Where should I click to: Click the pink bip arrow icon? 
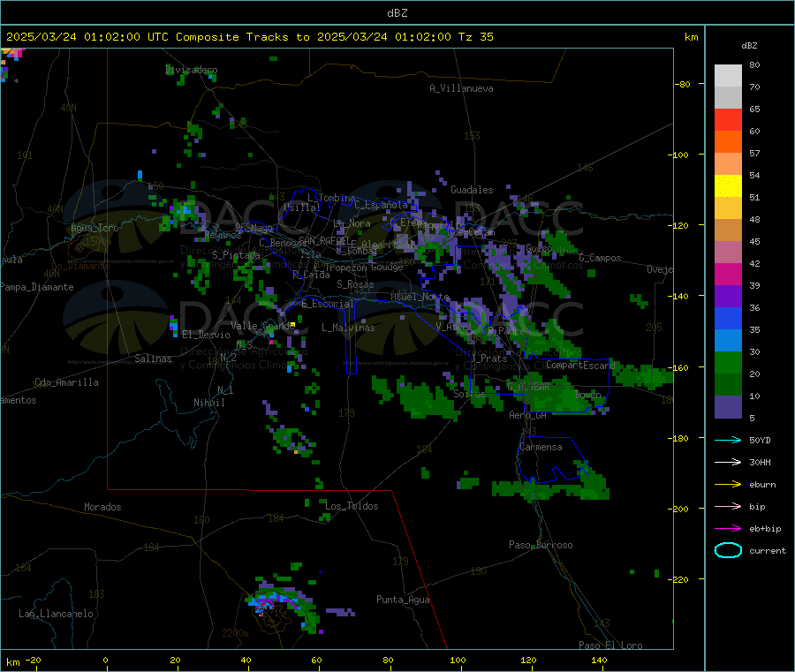tap(728, 506)
